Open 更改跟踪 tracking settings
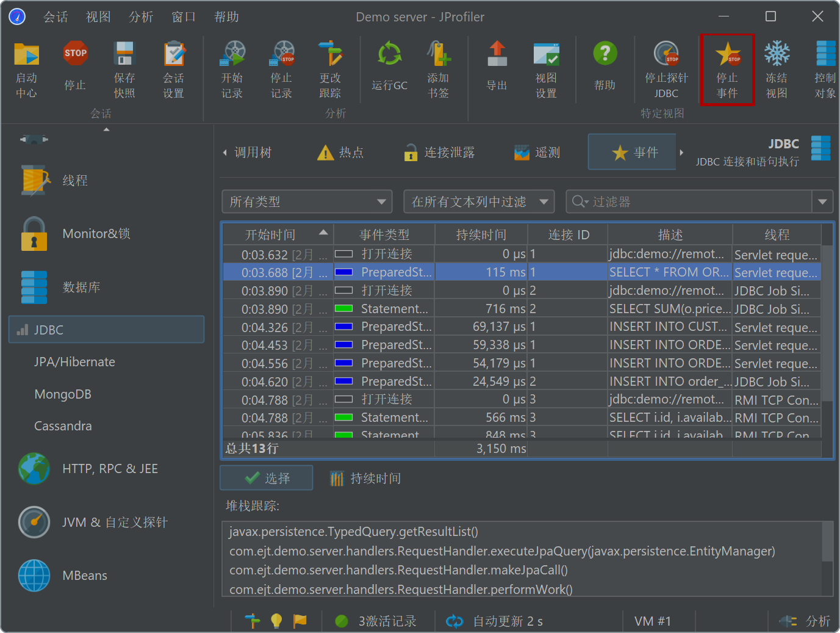840x633 pixels. 331,70
